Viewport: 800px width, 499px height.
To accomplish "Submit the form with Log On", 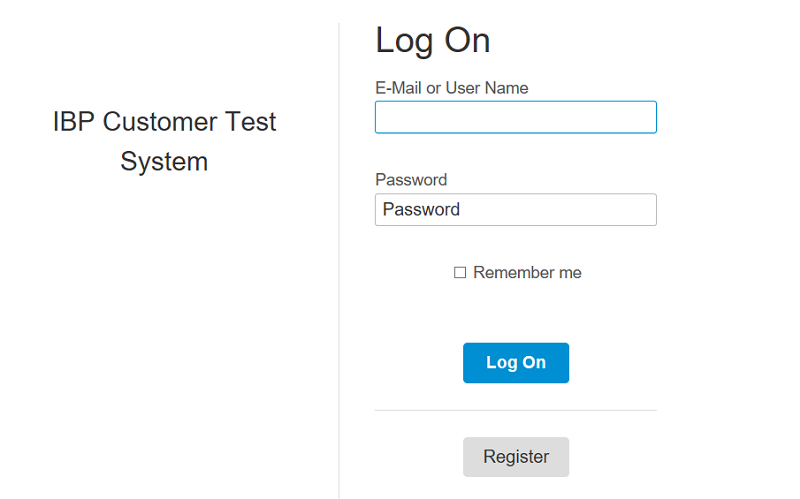I will click(x=516, y=363).
